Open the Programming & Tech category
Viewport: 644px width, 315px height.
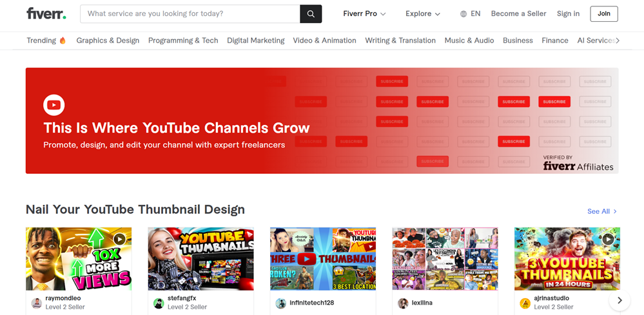(x=183, y=40)
